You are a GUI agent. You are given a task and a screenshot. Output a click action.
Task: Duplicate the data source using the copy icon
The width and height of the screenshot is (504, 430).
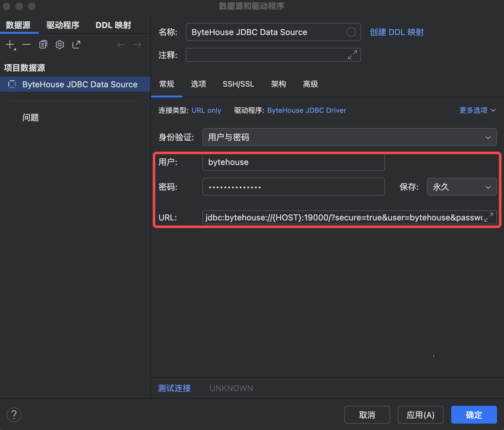tap(43, 45)
